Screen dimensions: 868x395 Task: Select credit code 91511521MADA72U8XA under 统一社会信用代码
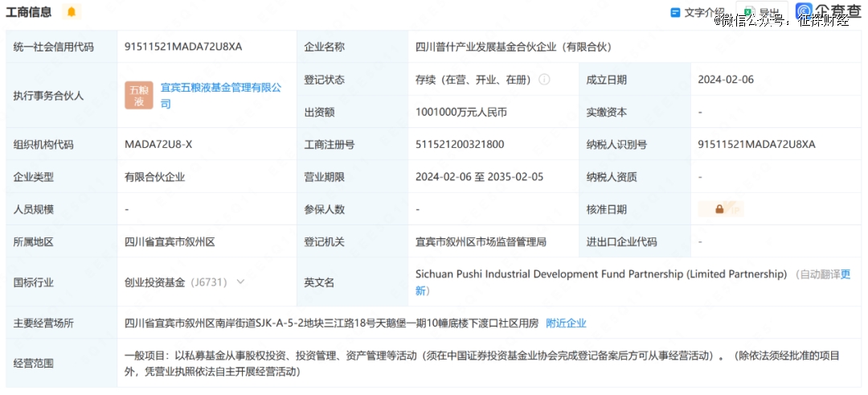[x=183, y=47]
